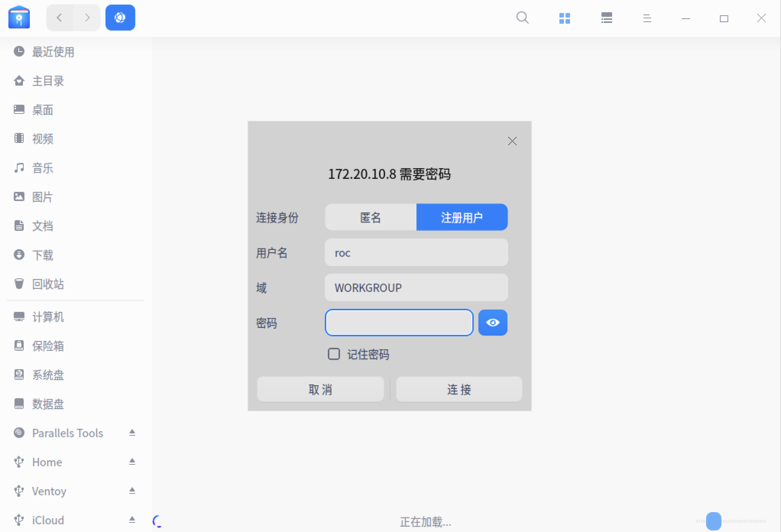This screenshot has width=781, height=532.
Task: Open the main hamburger menu
Action: [647, 18]
